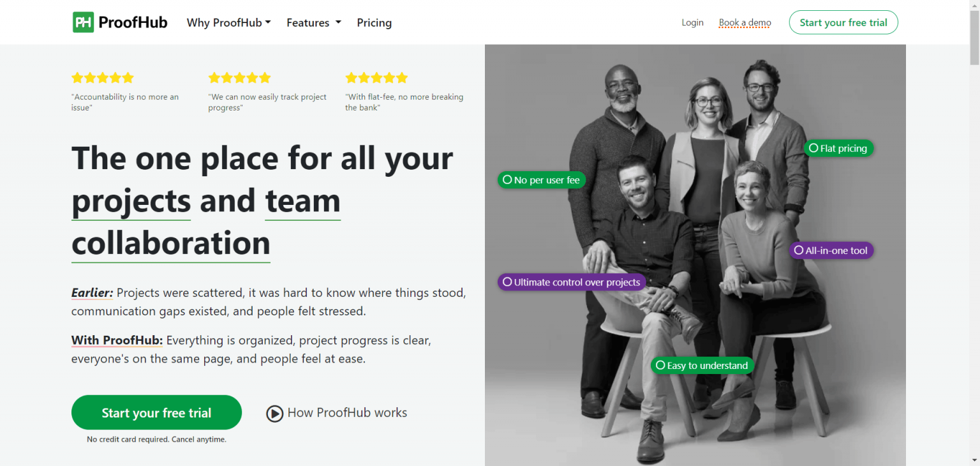Click the ProofHub logo
Image resolution: width=980 pixels, height=466 pixels.
119,22
